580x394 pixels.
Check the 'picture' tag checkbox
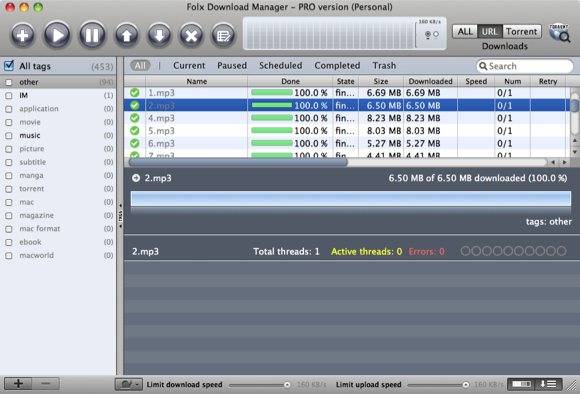point(9,149)
